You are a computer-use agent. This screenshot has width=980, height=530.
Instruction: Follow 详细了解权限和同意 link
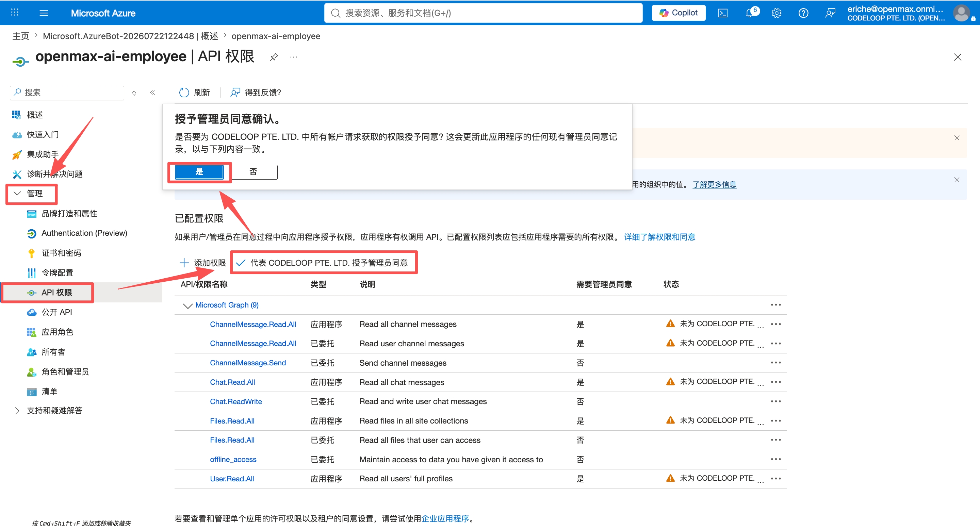click(x=659, y=237)
